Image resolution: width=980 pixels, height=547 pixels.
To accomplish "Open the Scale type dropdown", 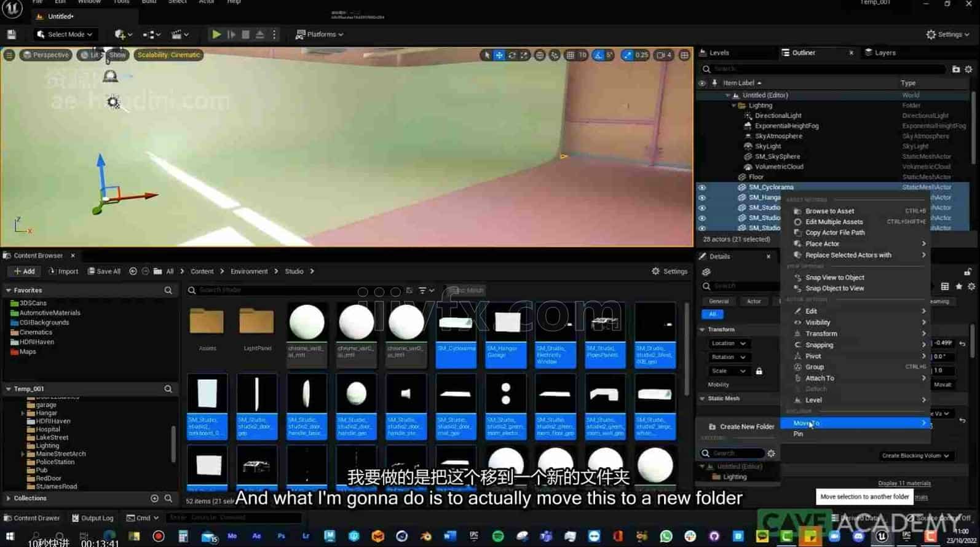I will point(729,371).
